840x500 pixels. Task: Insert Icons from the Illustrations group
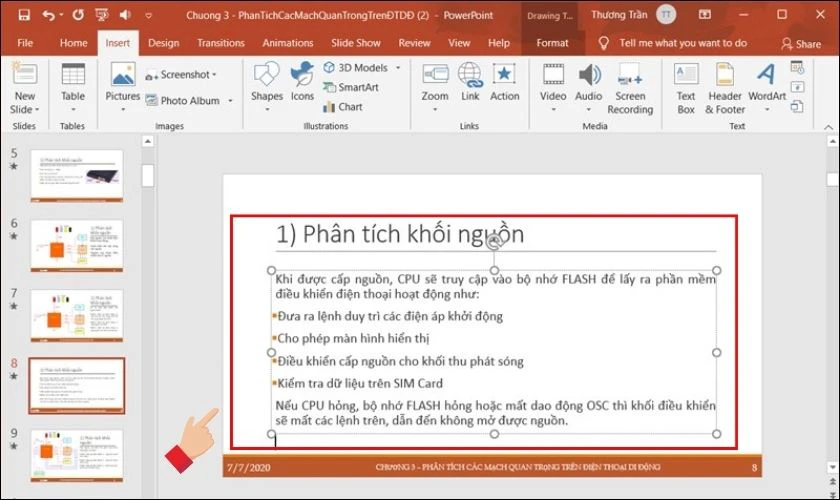tap(302, 81)
